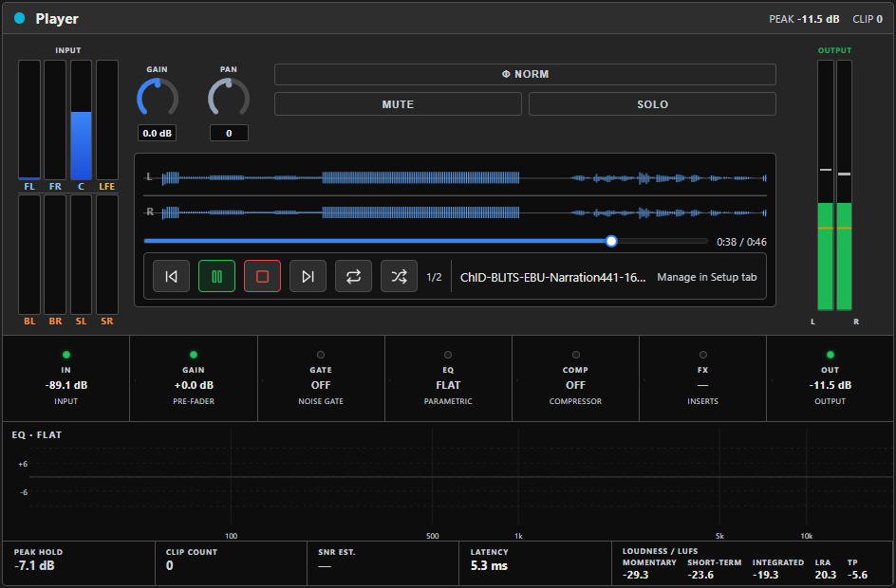The width and height of the screenshot is (896, 588).
Task: Click the PAN knob
Action: point(229,99)
